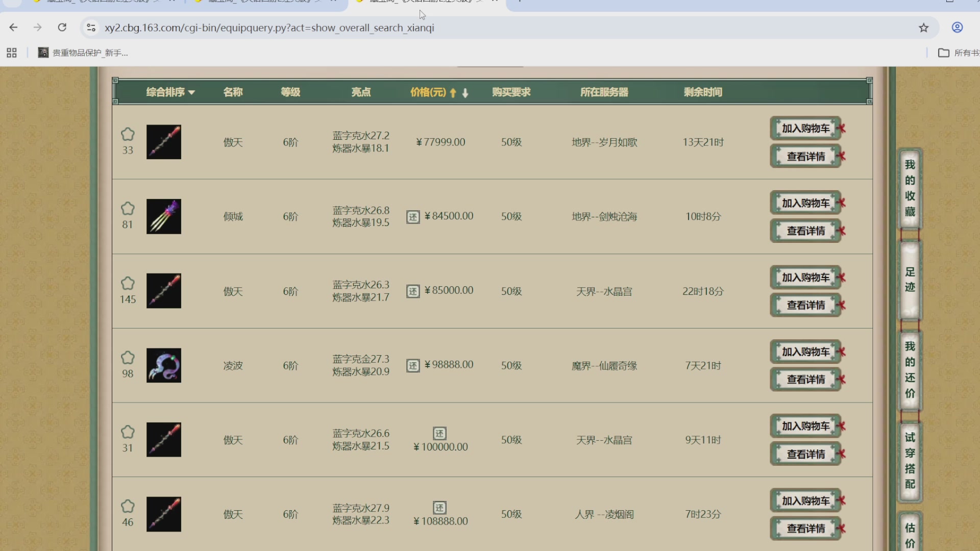The height and width of the screenshot is (551, 980).
Task: Toggle favorite star on the 凌波 item with 98 collectors
Action: click(128, 357)
